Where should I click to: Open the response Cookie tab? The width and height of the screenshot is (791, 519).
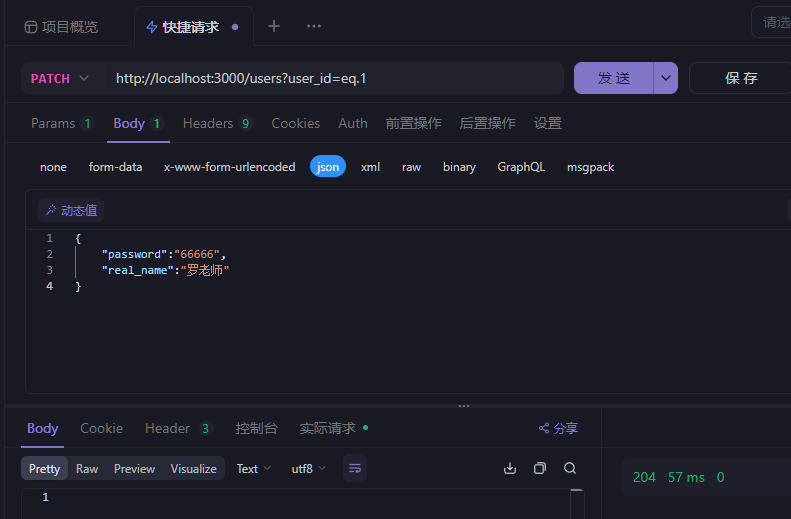pos(101,428)
